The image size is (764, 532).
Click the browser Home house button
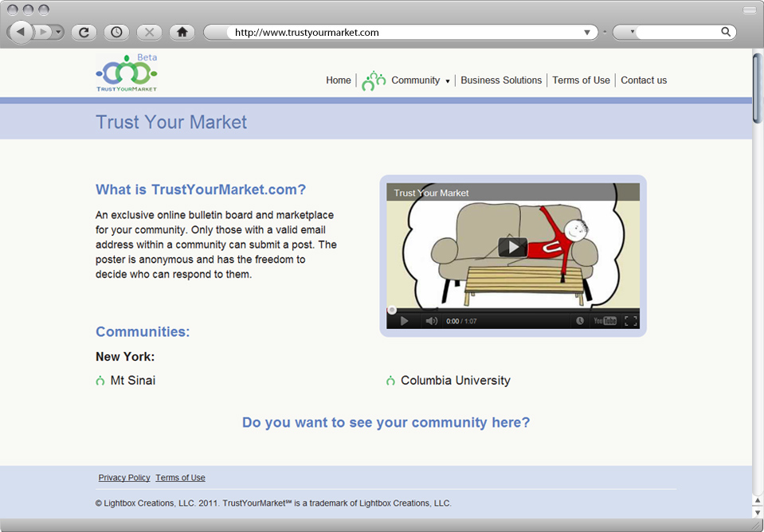click(182, 32)
